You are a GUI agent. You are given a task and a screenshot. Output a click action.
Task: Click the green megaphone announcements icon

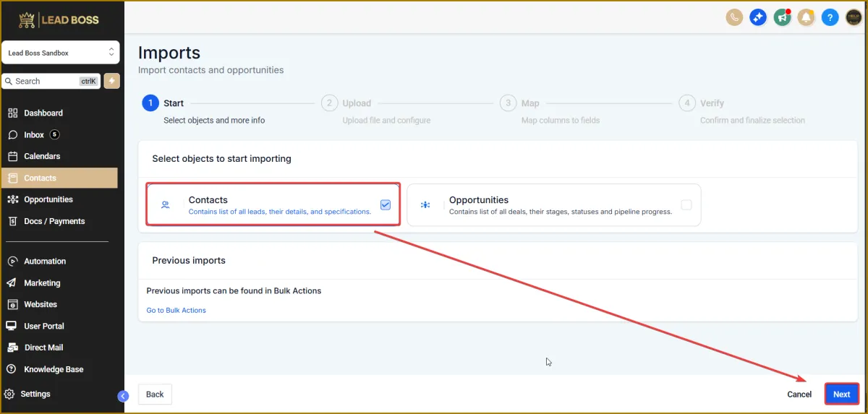tap(782, 17)
